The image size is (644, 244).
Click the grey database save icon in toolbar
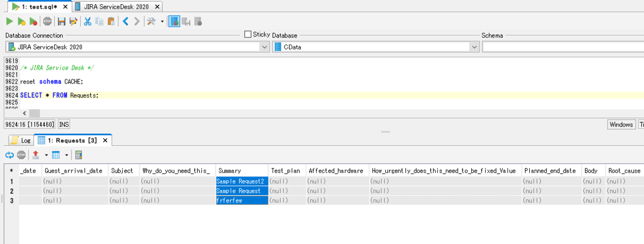pyautogui.click(x=186, y=21)
